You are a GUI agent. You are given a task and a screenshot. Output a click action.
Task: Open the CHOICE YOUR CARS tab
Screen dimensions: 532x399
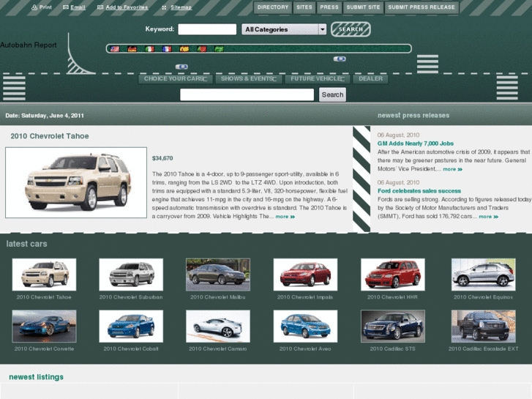point(176,79)
